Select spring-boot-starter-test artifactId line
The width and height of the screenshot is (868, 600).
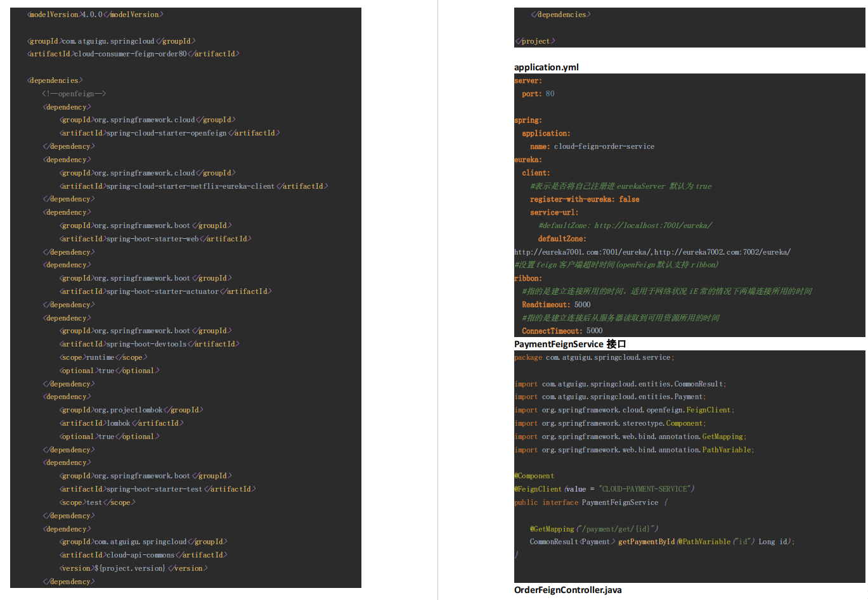pos(158,489)
